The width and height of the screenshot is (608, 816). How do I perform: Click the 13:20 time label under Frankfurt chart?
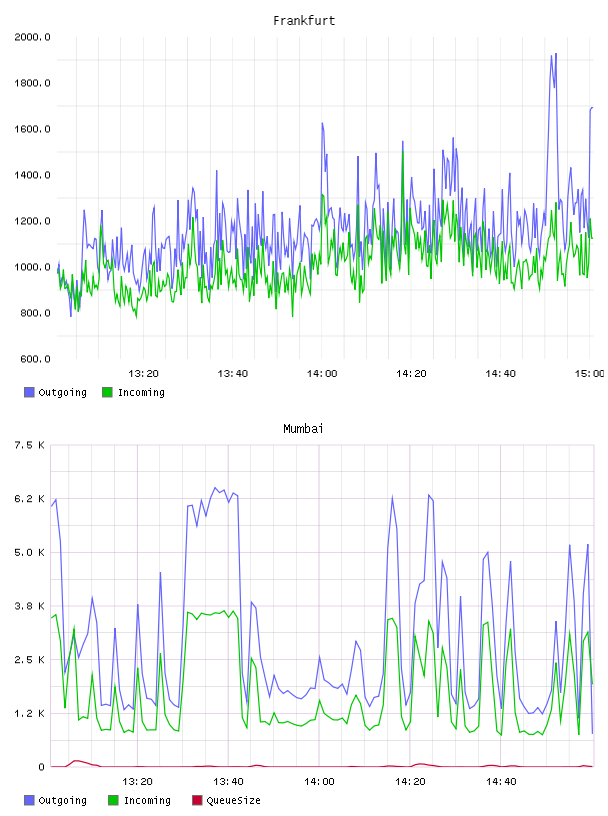[143, 374]
